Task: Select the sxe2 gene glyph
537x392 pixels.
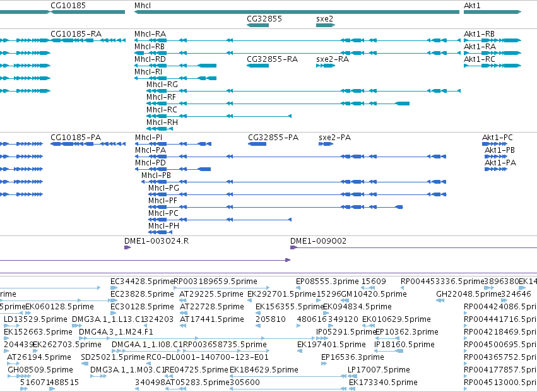Action: tap(326, 25)
